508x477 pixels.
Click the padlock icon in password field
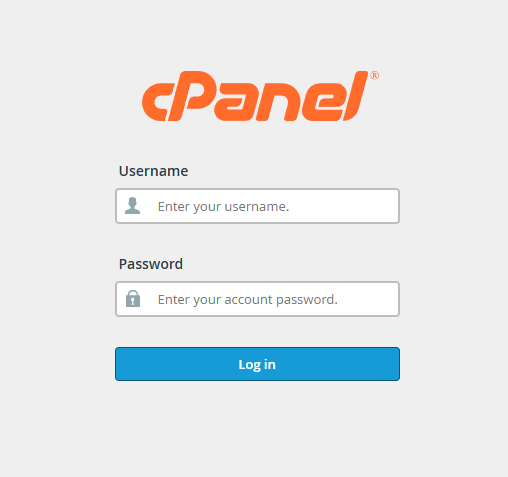133,298
